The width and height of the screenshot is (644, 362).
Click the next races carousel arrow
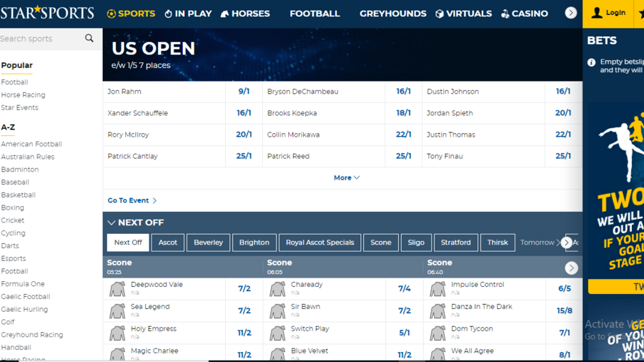(571, 268)
